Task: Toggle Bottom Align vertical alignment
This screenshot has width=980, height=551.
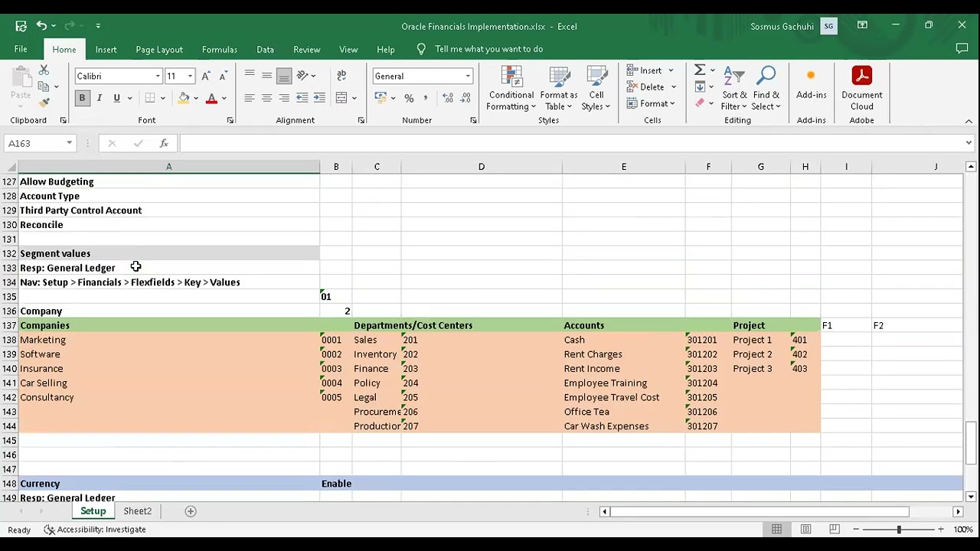Action: 284,75
